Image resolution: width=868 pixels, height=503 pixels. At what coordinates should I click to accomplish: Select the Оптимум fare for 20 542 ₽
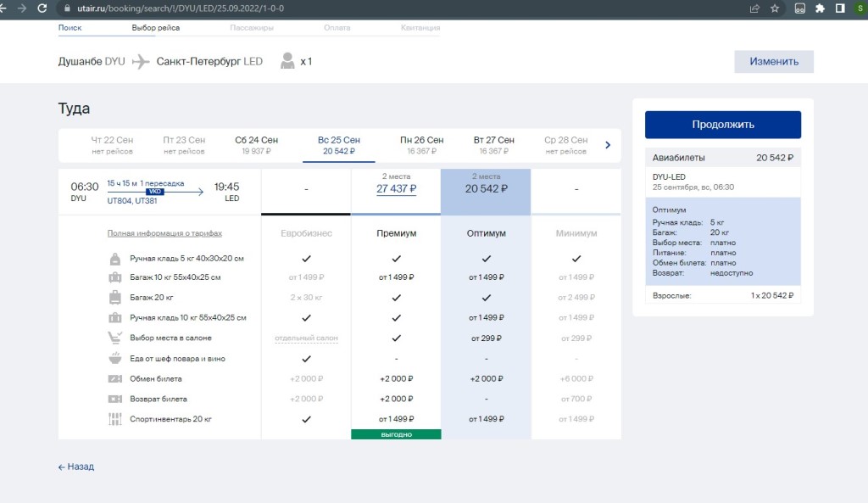486,189
